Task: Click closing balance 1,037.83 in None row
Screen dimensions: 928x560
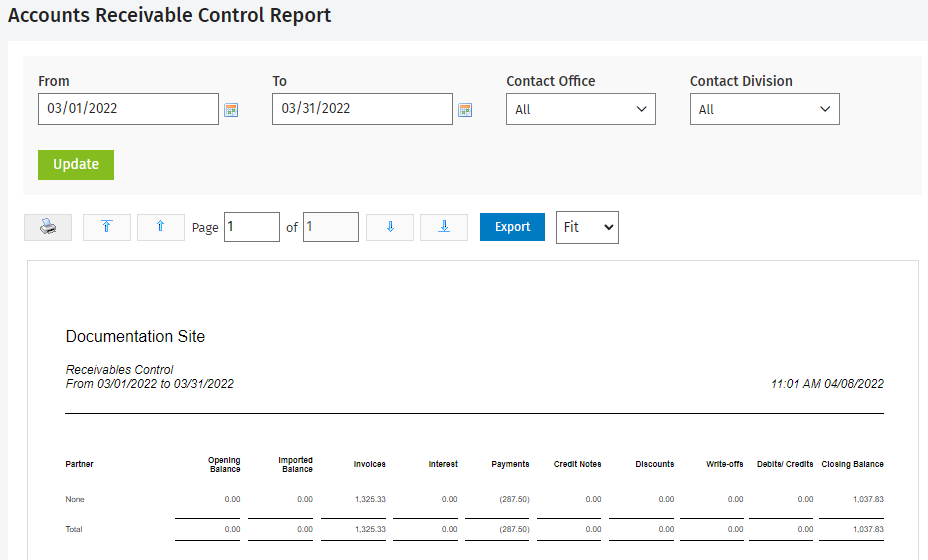Action: [868, 499]
